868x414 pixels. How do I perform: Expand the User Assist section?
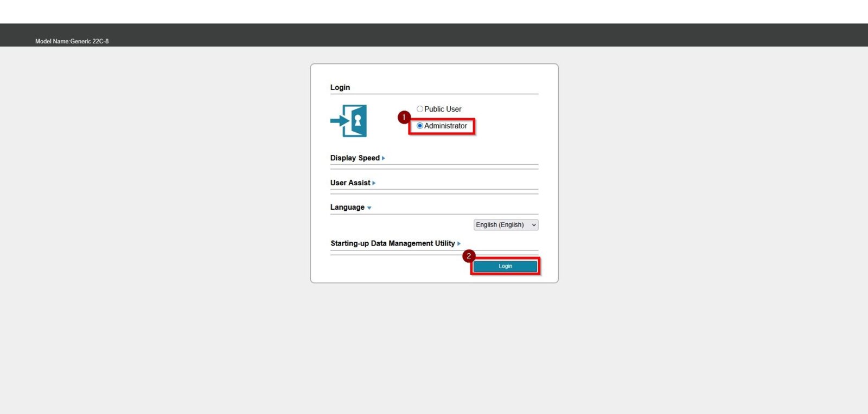tap(350, 183)
